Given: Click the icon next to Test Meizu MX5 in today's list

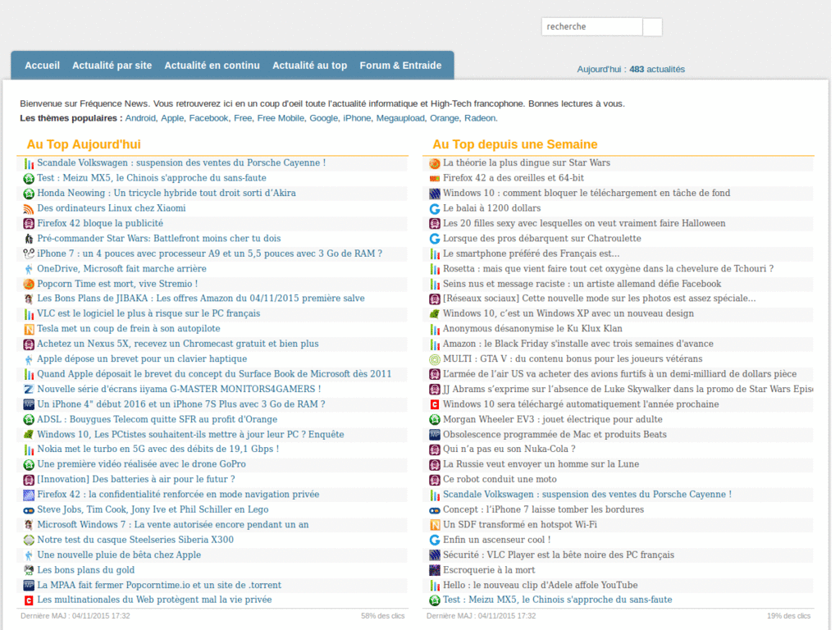Looking at the screenshot, I should click(x=29, y=178).
